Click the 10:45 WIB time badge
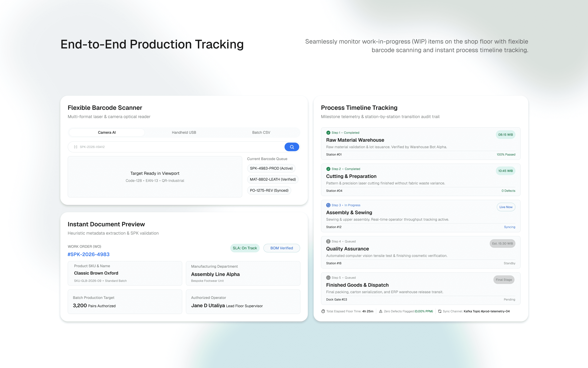Image resolution: width=588 pixels, height=368 pixels. pos(505,171)
